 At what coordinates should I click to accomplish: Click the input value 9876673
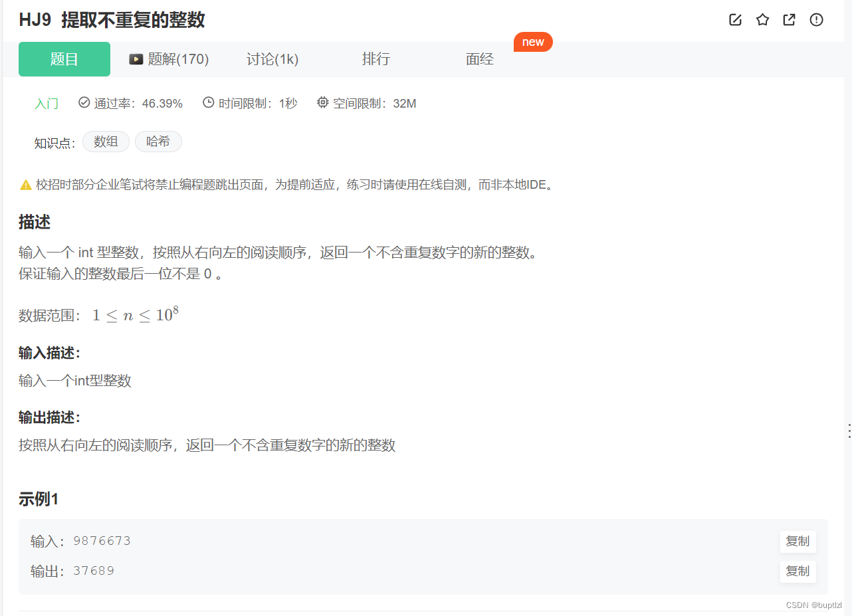tap(102, 541)
